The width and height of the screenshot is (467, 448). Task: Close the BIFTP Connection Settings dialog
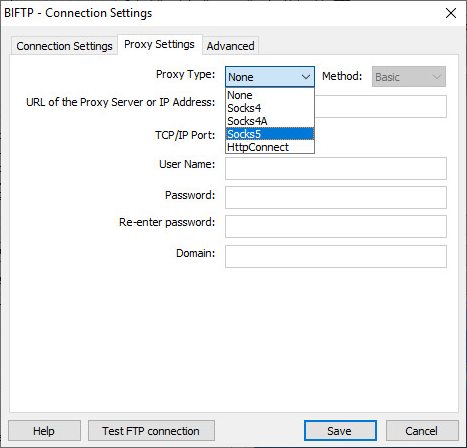point(451,13)
